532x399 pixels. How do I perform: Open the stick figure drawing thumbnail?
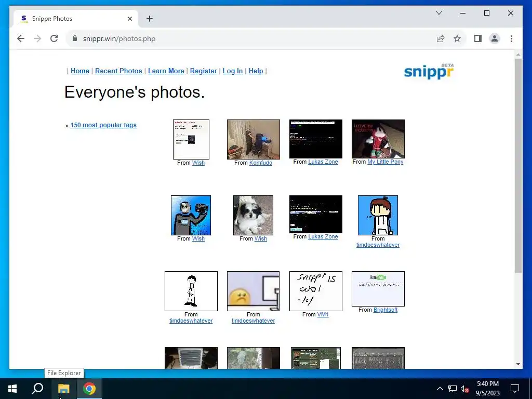click(191, 291)
